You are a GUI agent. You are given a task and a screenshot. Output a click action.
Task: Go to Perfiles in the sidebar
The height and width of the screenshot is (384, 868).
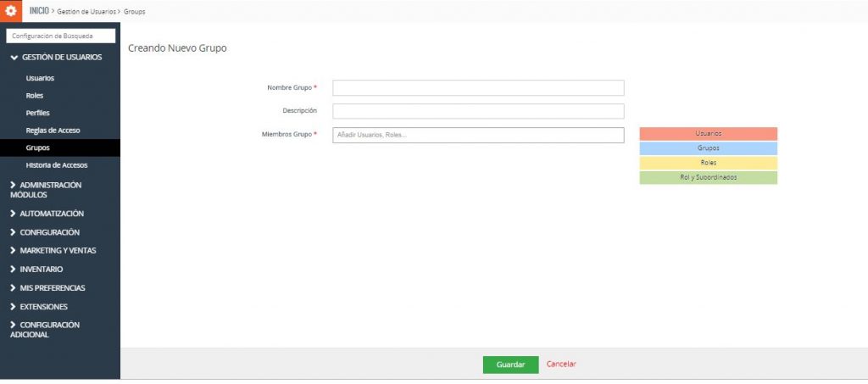37,113
